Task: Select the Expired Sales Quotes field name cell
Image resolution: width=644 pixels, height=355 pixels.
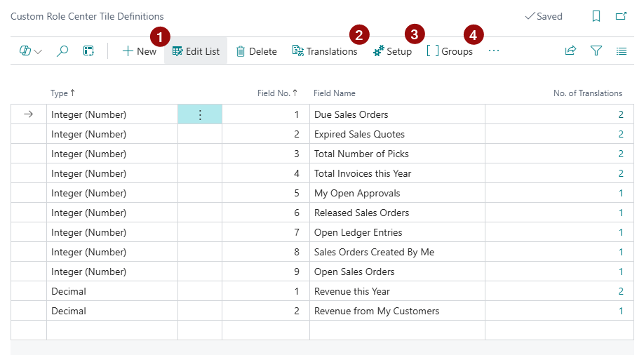Action: coord(359,134)
